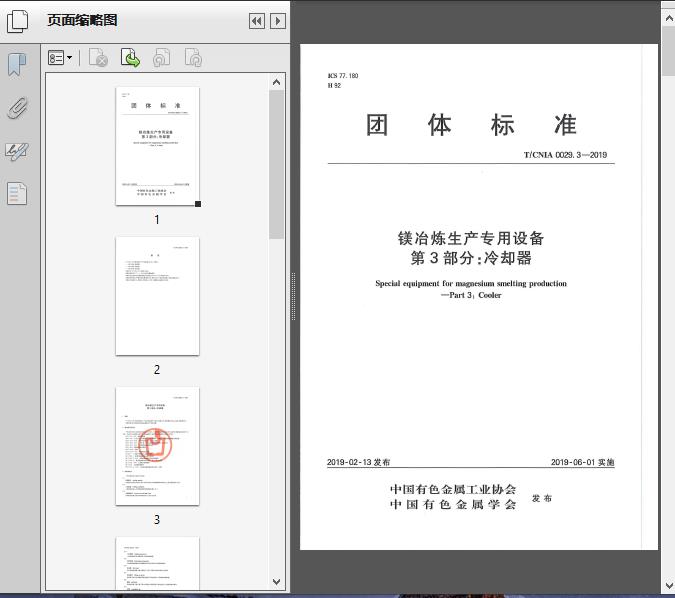Image resolution: width=675 pixels, height=598 pixels.
Task: Click thumbnail panel scroll-down arrow
Action: [276, 582]
